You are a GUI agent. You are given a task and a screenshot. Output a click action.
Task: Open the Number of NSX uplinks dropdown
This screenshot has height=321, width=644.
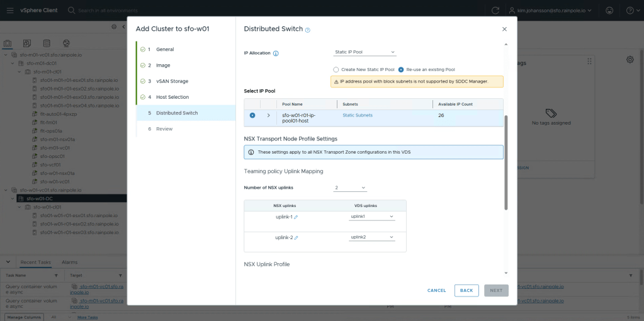[x=350, y=188]
